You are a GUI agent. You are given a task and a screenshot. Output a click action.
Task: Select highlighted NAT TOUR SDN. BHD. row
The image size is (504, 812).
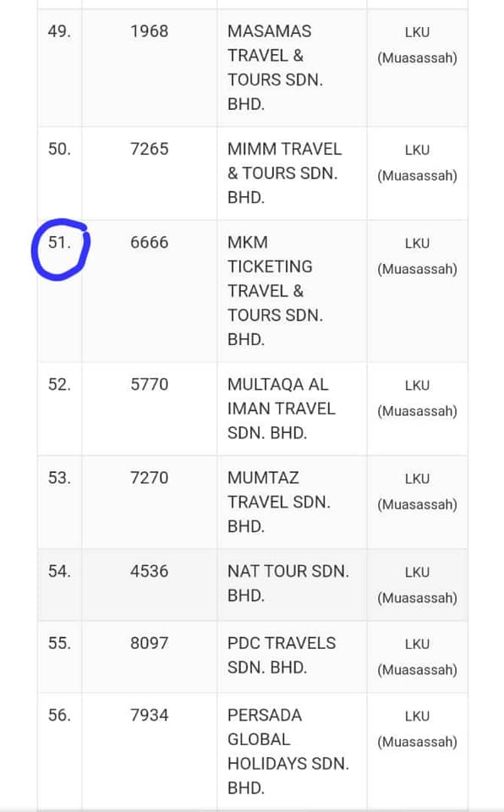(x=252, y=584)
